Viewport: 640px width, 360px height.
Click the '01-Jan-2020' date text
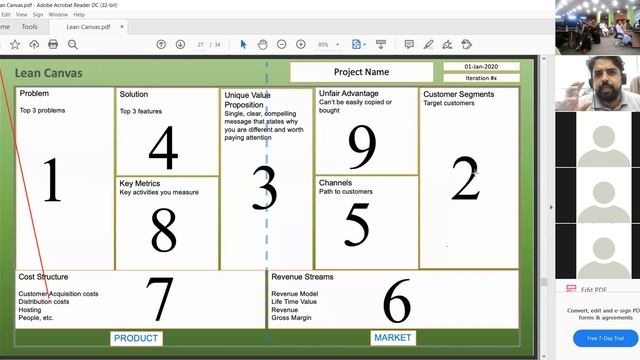(481, 67)
